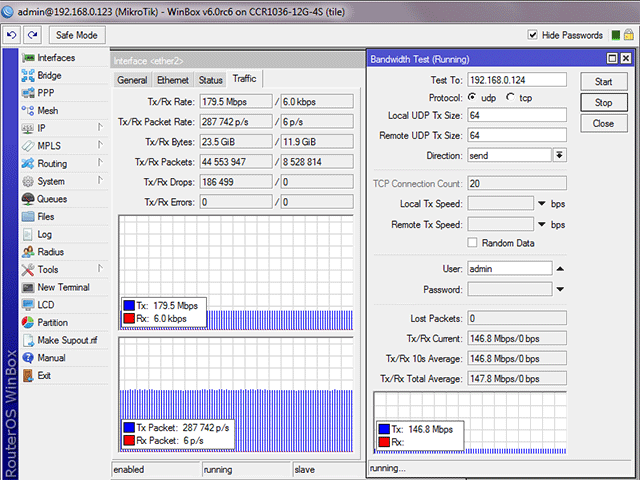The image size is (640, 480).
Task: Open Interfaces from the sidebar icon
Action: point(28,58)
